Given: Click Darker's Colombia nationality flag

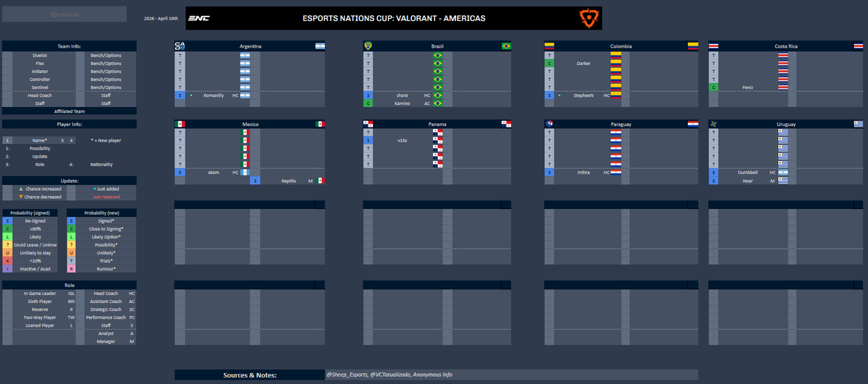Looking at the screenshot, I should [x=615, y=63].
